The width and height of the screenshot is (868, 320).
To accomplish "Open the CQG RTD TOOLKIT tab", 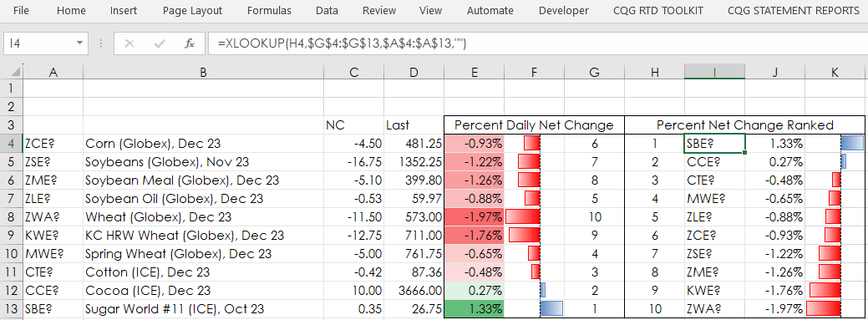I will click(657, 11).
